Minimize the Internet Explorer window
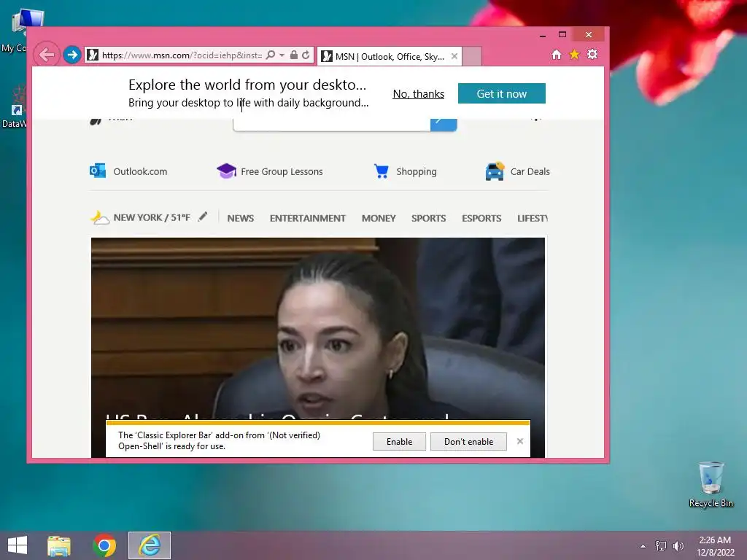The image size is (747, 560). 542,35
